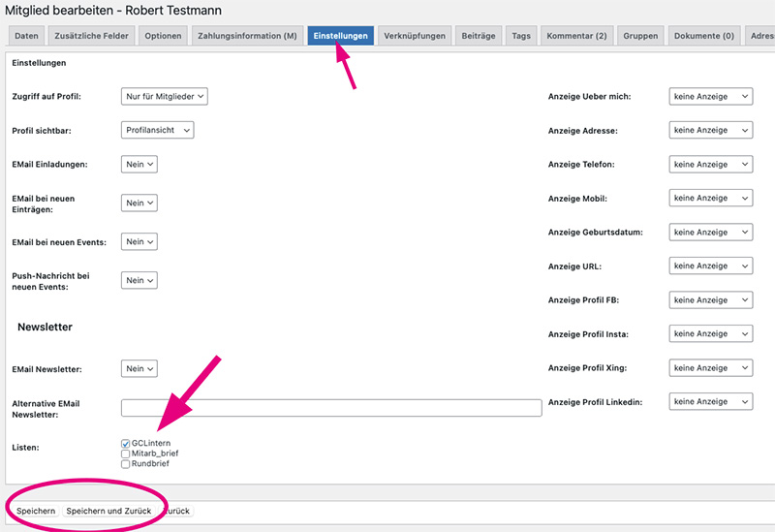Image resolution: width=775 pixels, height=532 pixels.
Task: Open Push-Nachricht bei neuen Events dropdown
Action: [x=139, y=281]
